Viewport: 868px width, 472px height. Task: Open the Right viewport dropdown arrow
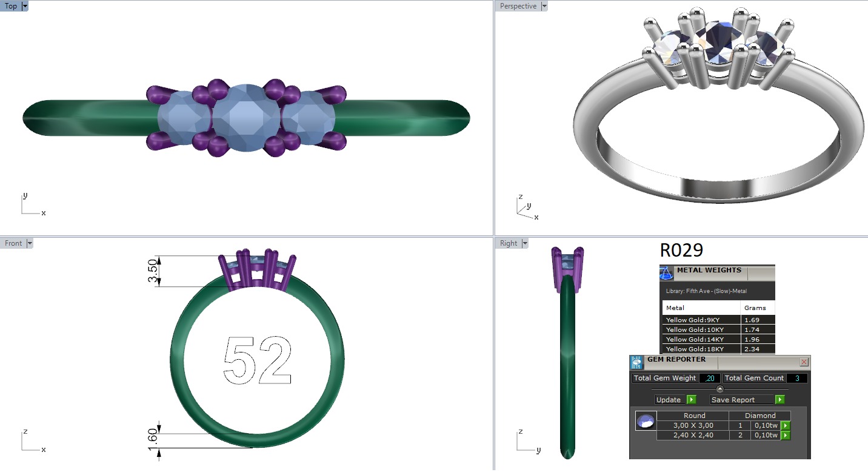(x=524, y=243)
